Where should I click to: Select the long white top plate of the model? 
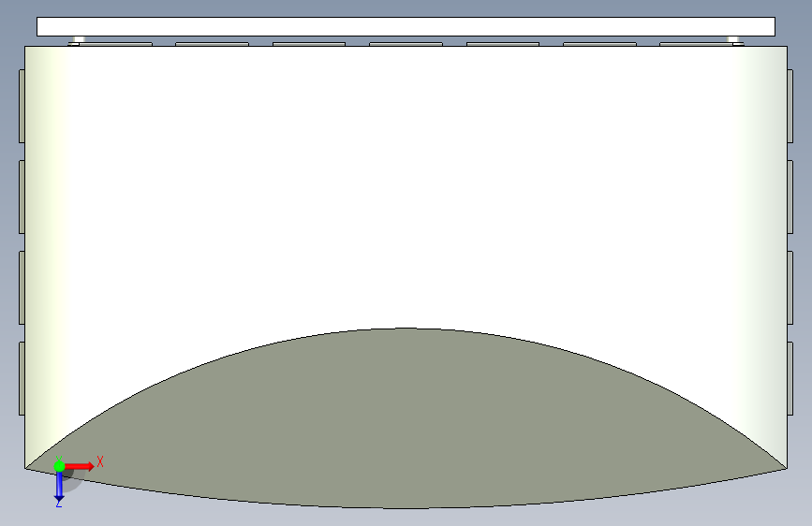coord(406,26)
